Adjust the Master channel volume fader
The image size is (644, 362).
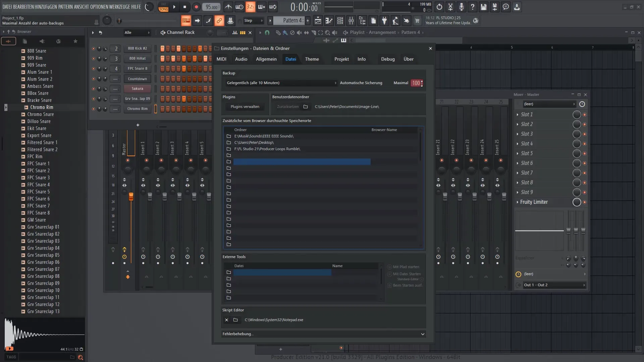pyautogui.click(x=131, y=196)
